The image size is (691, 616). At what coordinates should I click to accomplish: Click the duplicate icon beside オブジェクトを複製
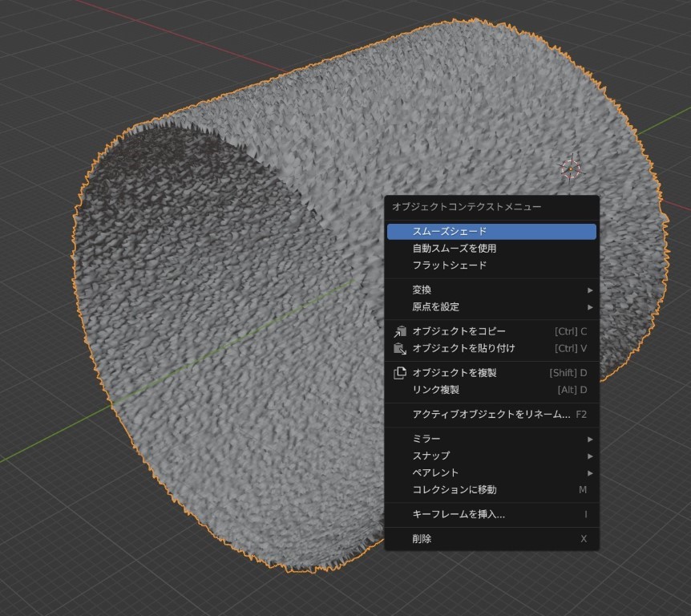[x=401, y=373]
